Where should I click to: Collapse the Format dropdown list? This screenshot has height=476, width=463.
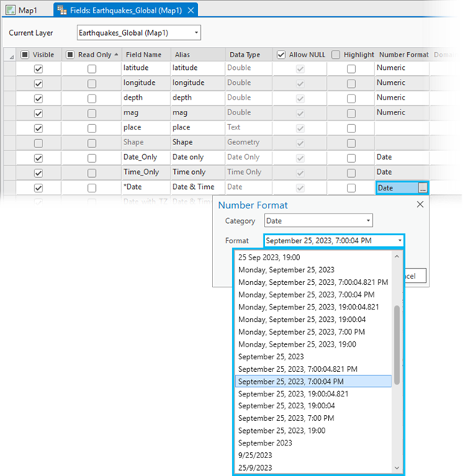[400, 240]
